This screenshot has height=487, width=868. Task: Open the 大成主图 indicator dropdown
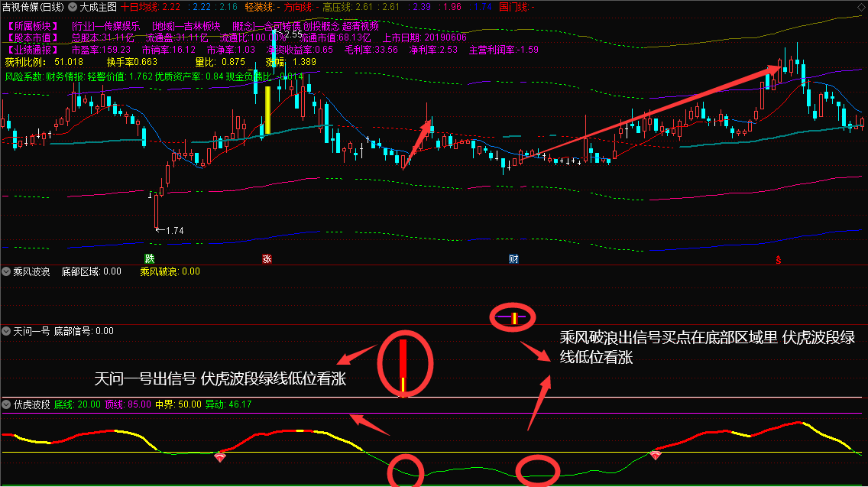(x=73, y=7)
